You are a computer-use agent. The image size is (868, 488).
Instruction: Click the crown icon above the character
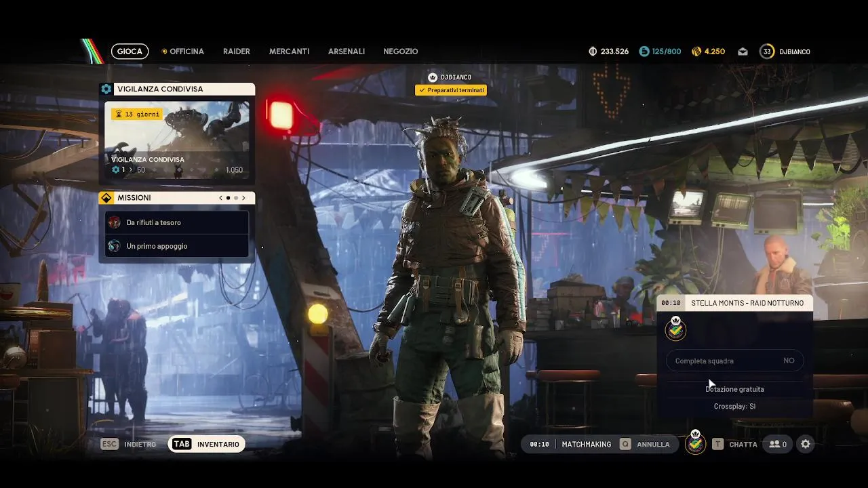coord(433,77)
